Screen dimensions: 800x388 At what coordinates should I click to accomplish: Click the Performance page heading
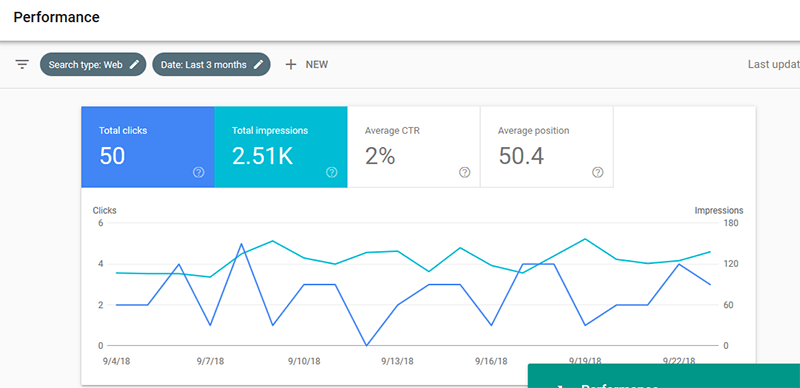(56, 17)
